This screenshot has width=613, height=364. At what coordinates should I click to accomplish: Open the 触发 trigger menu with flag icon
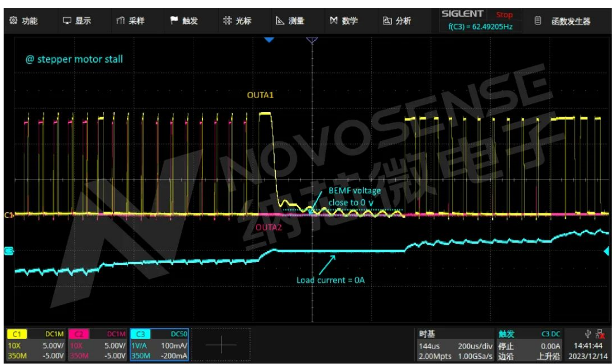tap(184, 21)
